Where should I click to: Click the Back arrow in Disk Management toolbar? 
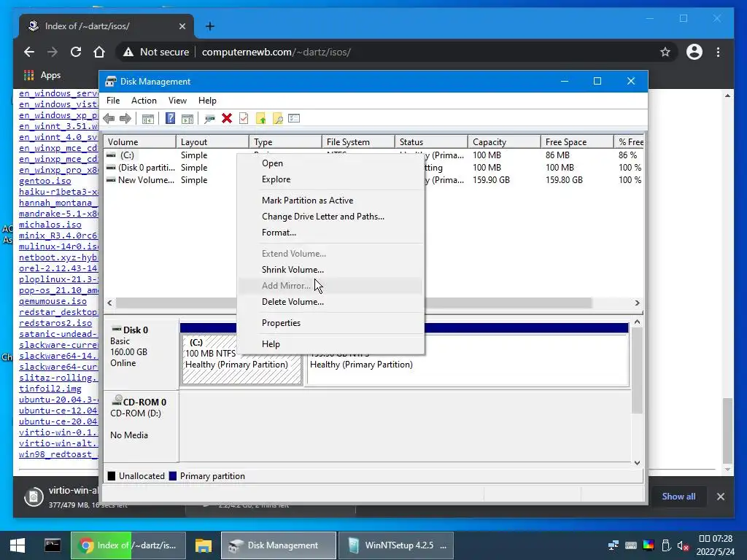tap(109, 119)
